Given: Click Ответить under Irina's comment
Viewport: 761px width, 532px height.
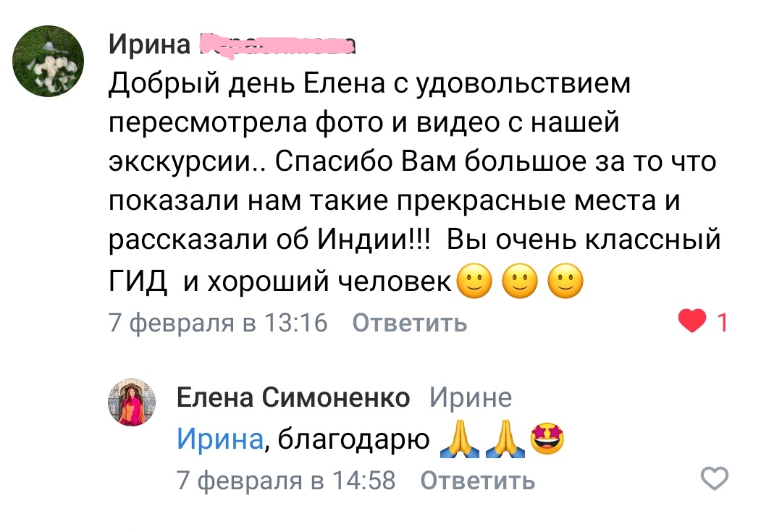Looking at the screenshot, I should [x=410, y=323].
